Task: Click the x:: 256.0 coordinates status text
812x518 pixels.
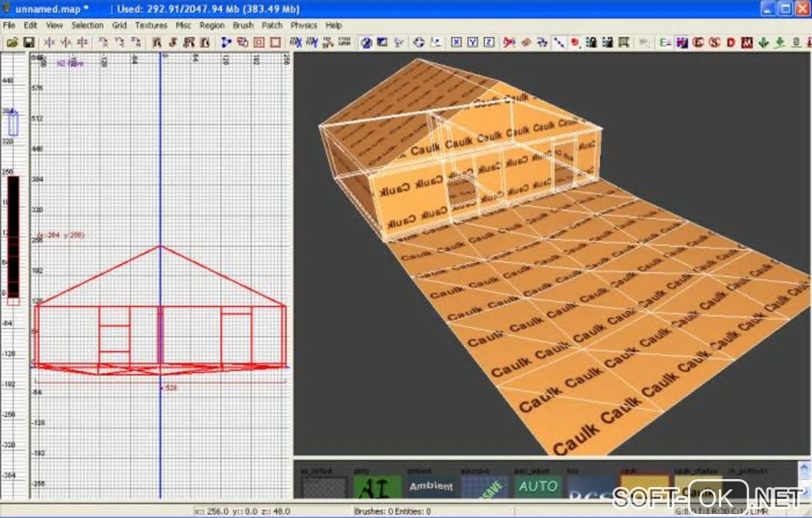Action: click(x=242, y=512)
